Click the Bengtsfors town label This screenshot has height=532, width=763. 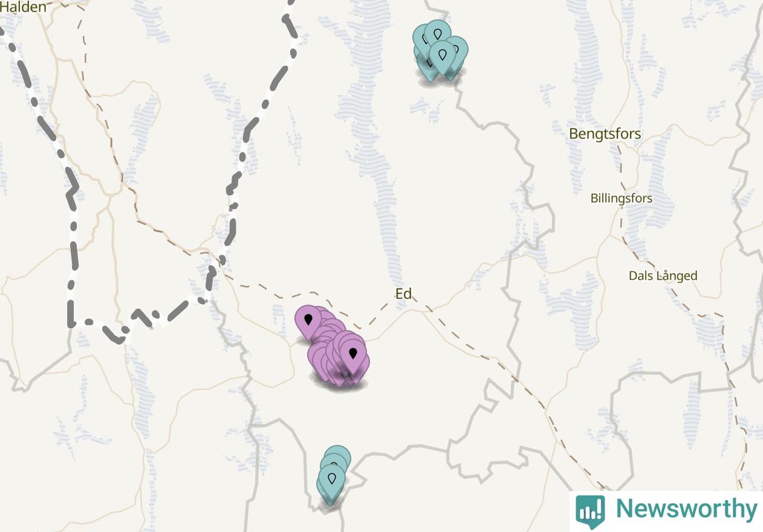pos(605,134)
